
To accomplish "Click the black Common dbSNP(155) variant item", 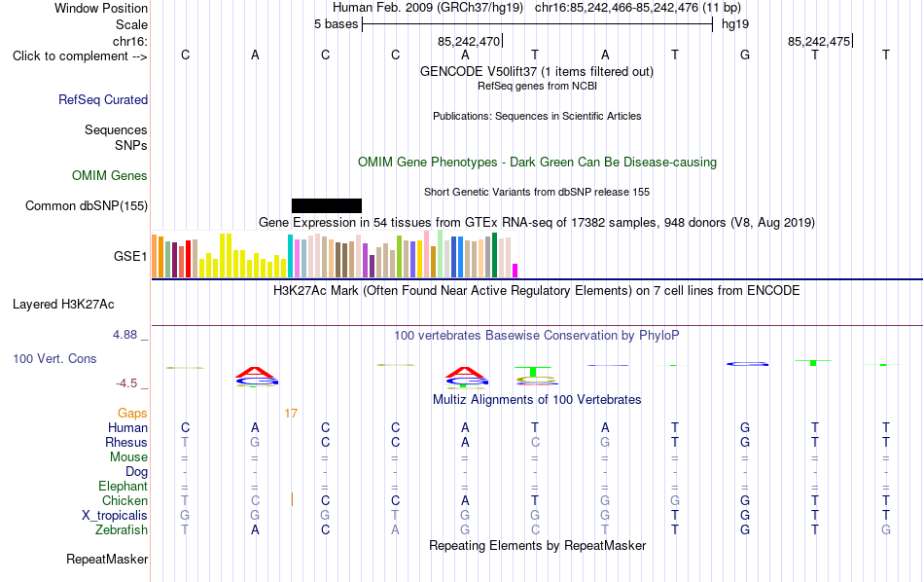I will 327,205.
